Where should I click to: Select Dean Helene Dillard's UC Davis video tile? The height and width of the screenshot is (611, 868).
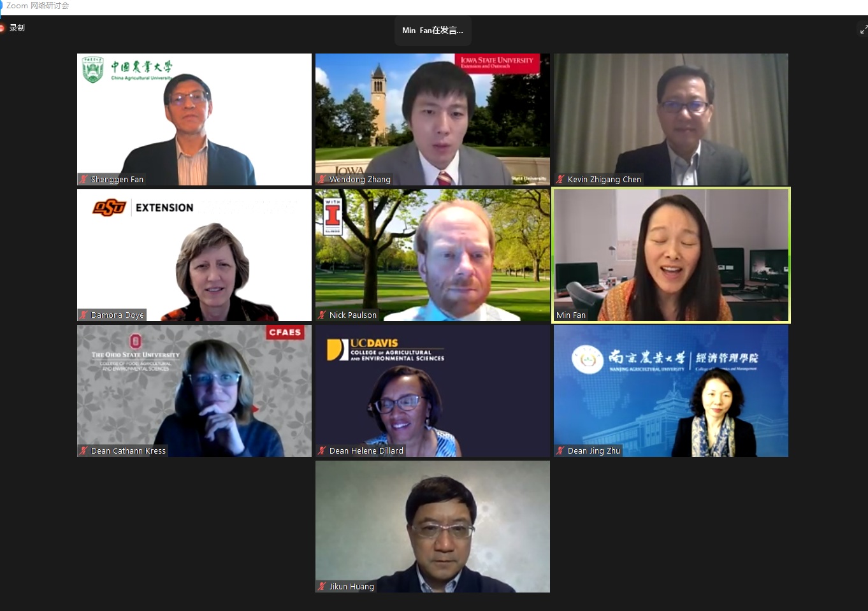point(433,391)
